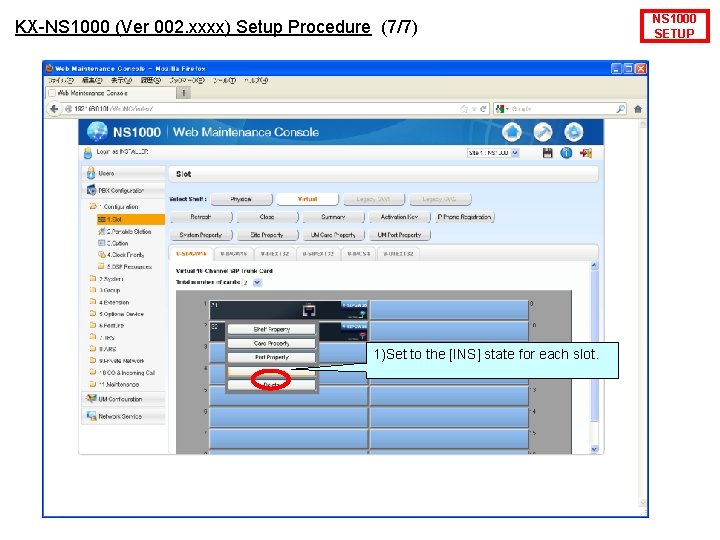Choose Port Property in popup menu
720x540 pixels.
272,357
